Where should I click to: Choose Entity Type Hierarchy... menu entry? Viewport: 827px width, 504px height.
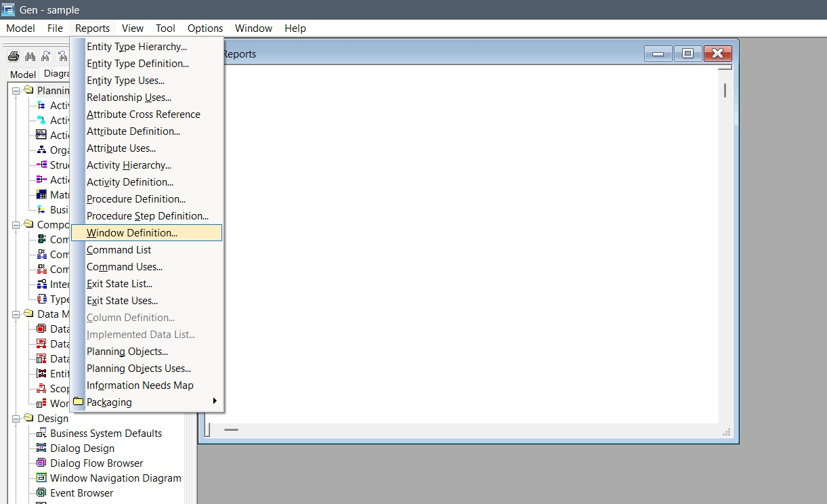(137, 47)
